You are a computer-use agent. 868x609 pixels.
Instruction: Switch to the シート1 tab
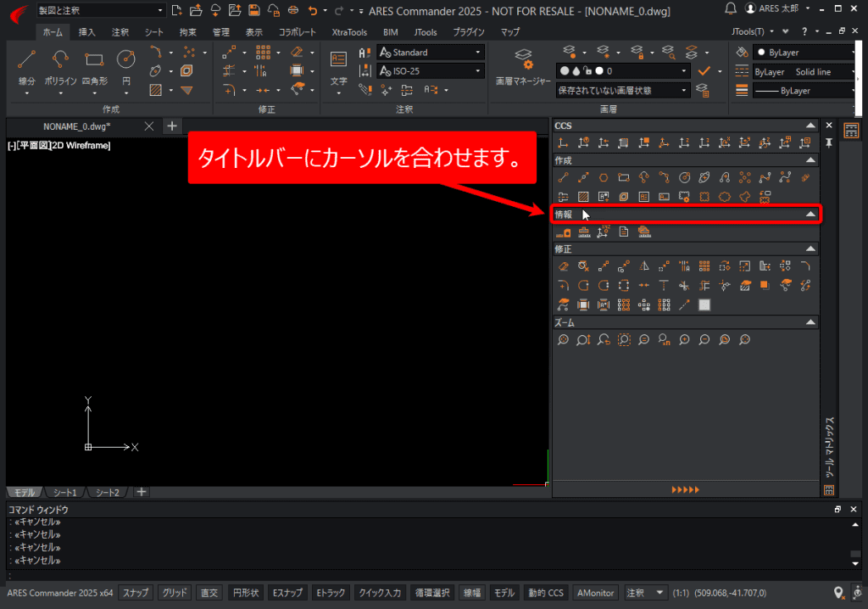tap(64, 492)
